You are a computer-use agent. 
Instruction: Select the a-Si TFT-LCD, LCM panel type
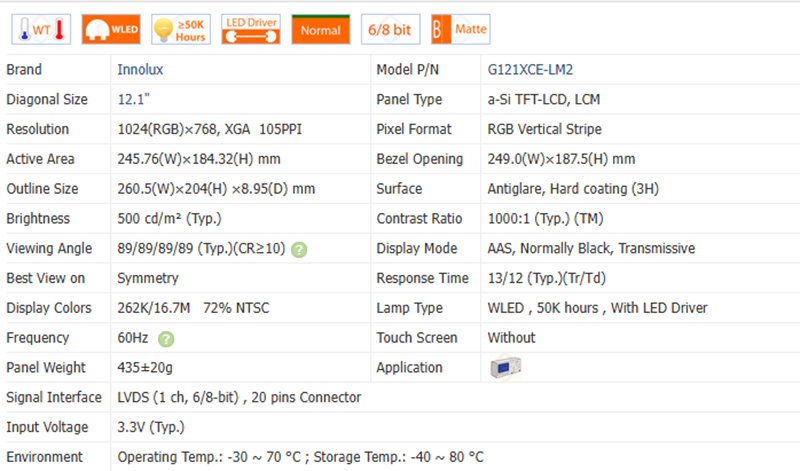[x=544, y=99]
